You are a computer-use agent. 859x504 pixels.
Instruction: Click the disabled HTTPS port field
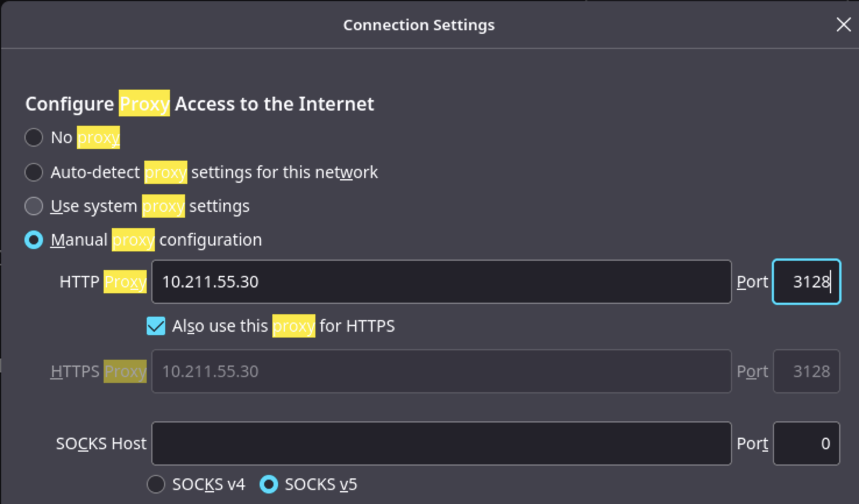click(806, 371)
